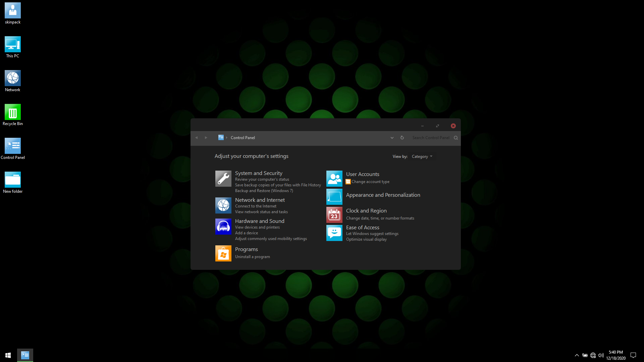Click the Network and Internet globe icon
644x362 pixels.
(223, 205)
